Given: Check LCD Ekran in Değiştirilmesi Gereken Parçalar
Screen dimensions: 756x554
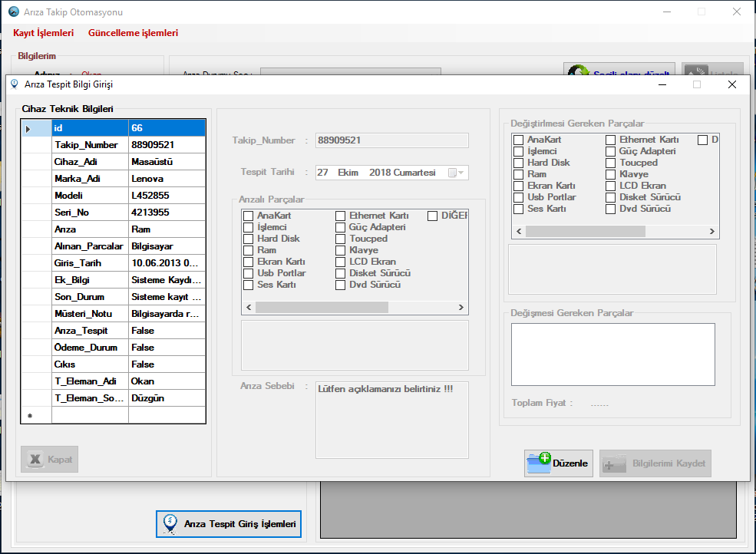Looking at the screenshot, I should pyautogui.click(x=610, y=186).
